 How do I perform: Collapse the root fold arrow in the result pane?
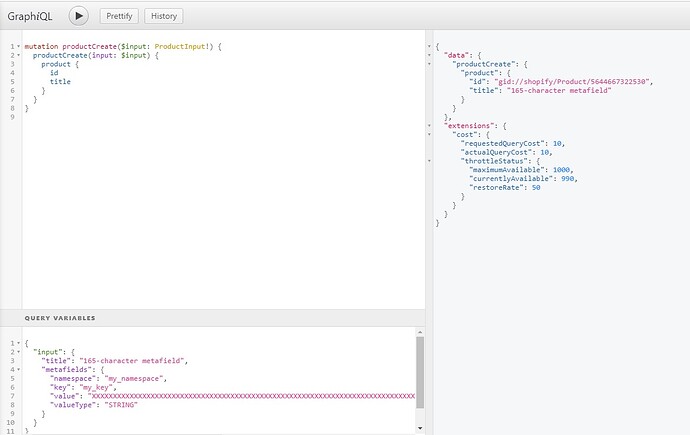point(429,46)
